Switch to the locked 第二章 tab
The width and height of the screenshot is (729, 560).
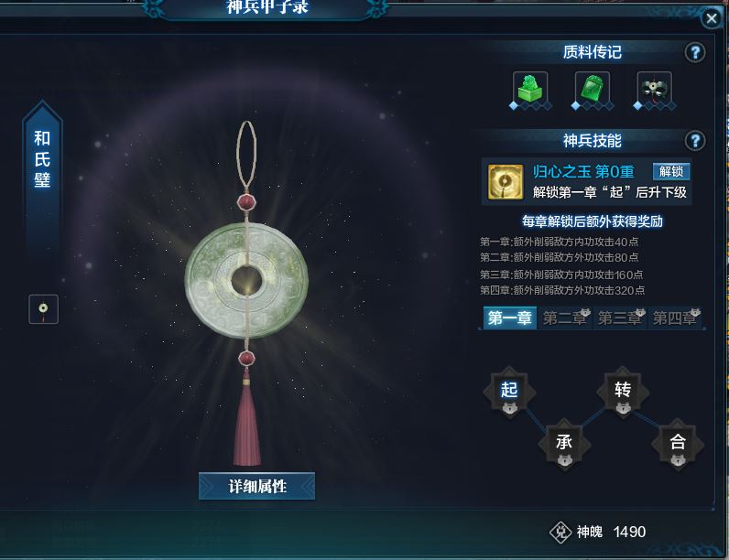pyautogui.click(x=565, y=318)
